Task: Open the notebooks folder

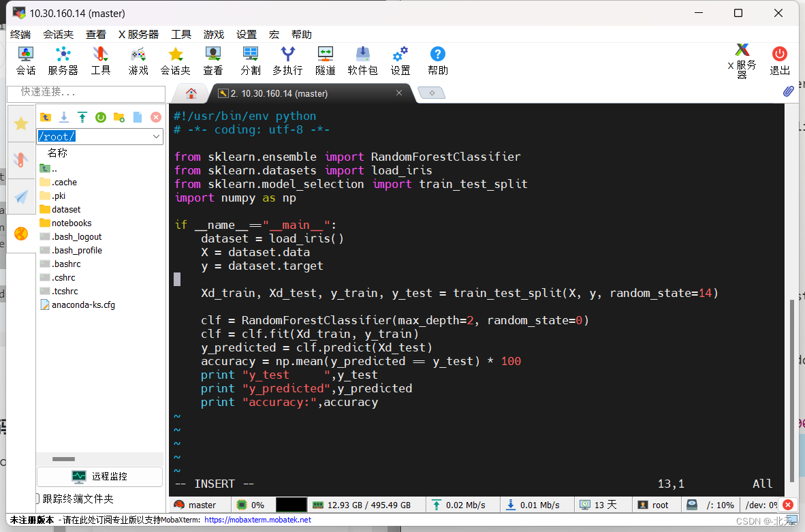Action: [71, 223]
